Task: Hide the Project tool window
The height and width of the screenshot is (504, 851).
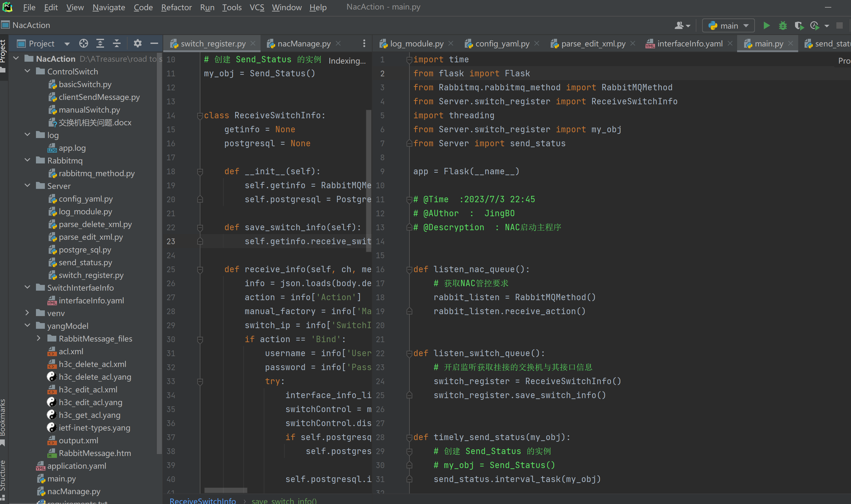Action: click(154, 44)
